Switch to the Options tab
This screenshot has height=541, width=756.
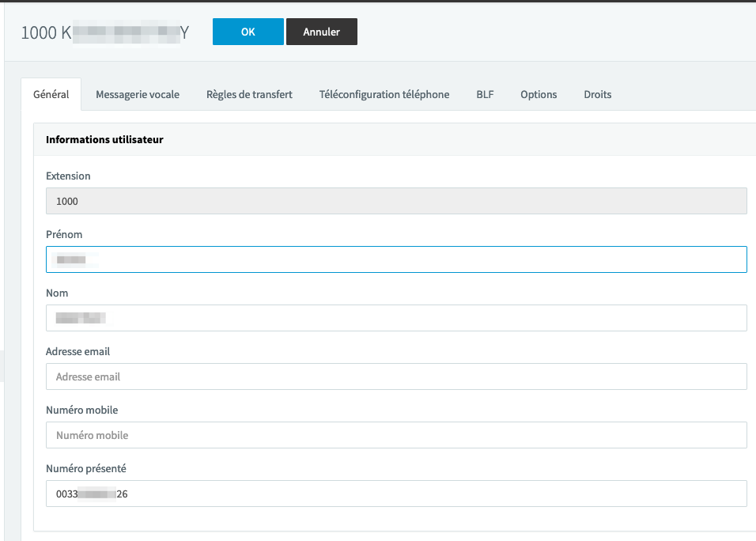tap(539, 94)
